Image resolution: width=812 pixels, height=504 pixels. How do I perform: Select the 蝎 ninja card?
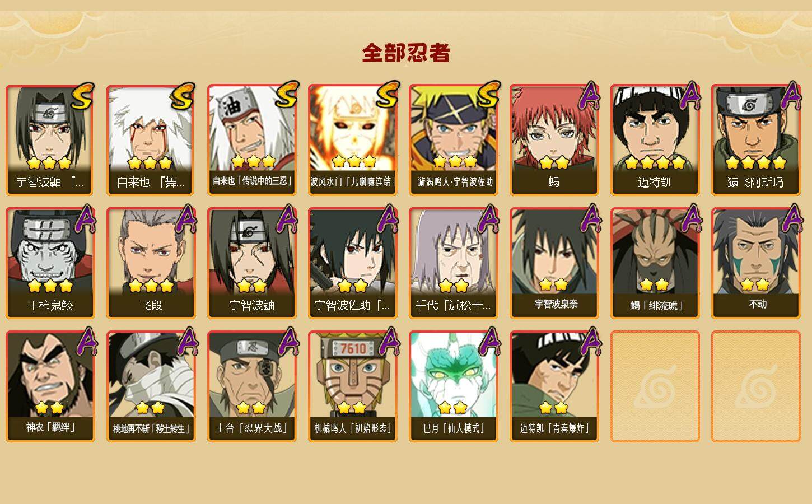554,140
